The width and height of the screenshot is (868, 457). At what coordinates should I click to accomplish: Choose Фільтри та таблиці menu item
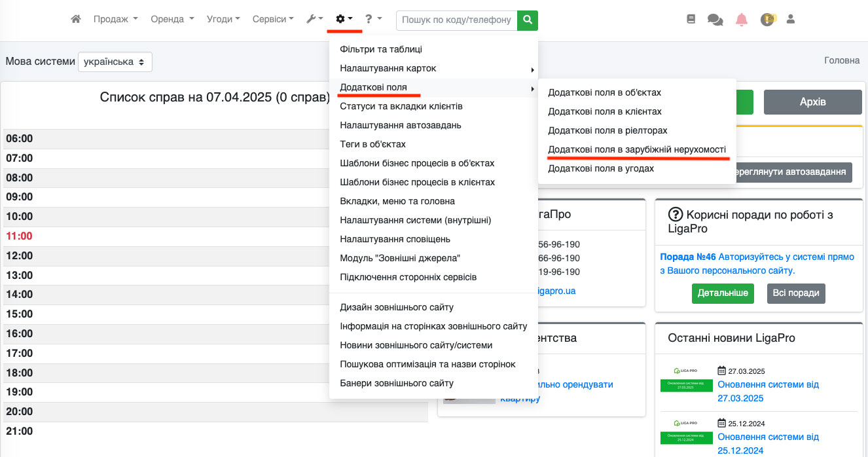click(381, 49)
